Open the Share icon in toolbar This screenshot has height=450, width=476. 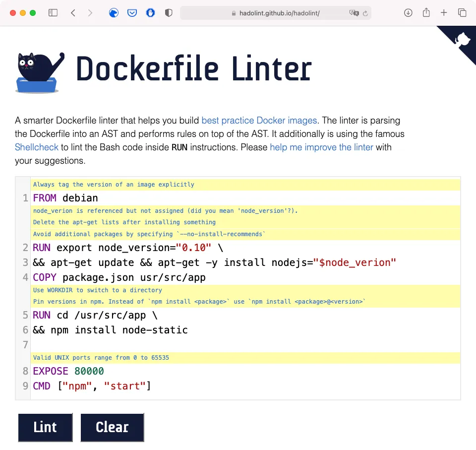[x=426, y=12]
